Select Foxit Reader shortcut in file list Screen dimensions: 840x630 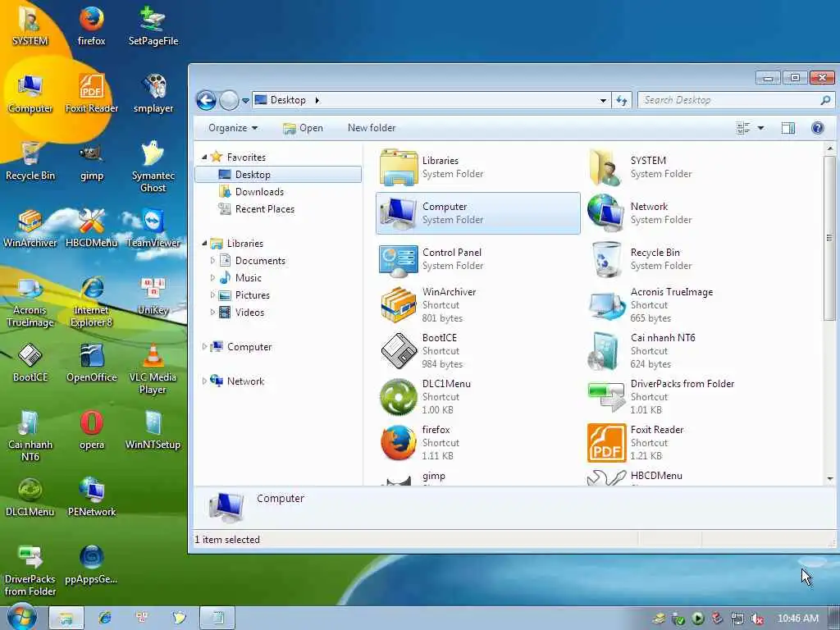[x=687, y=443]
